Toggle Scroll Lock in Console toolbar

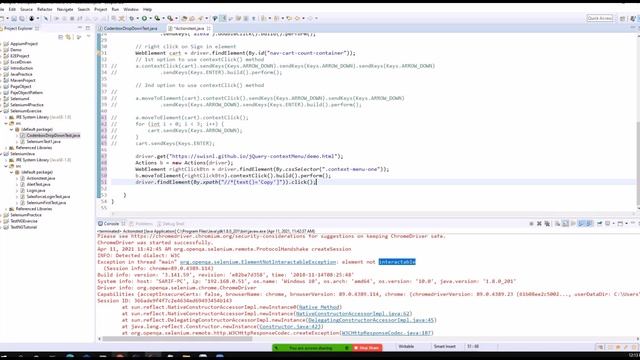point(565,224)
